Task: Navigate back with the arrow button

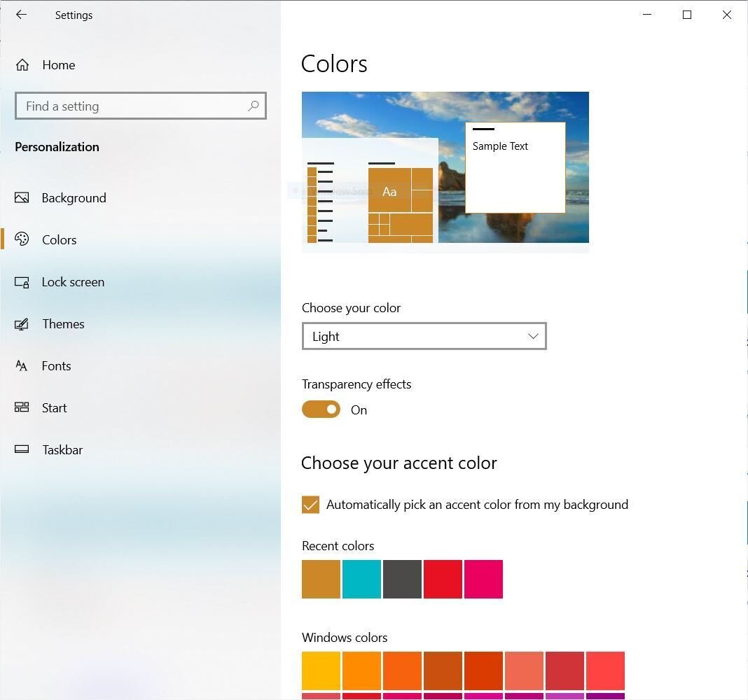Action: pos(21,15)
